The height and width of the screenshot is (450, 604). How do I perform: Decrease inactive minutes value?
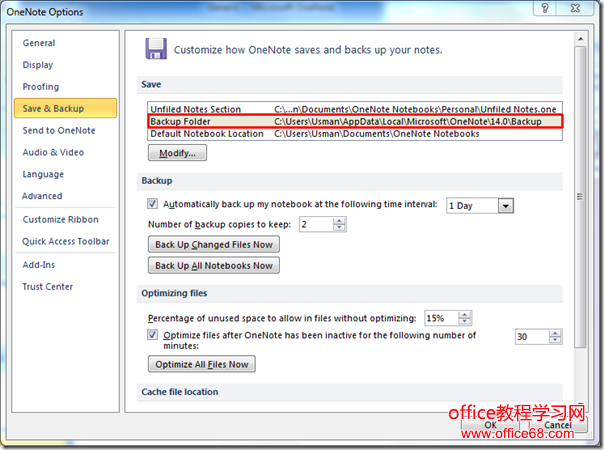coord(555,340)
